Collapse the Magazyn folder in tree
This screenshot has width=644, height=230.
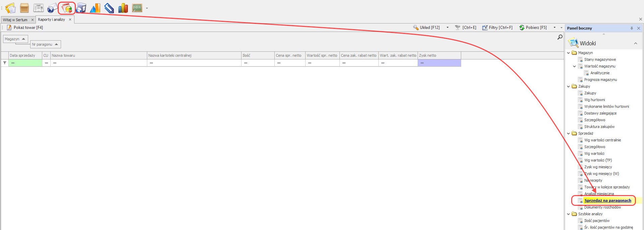(569, 53)
